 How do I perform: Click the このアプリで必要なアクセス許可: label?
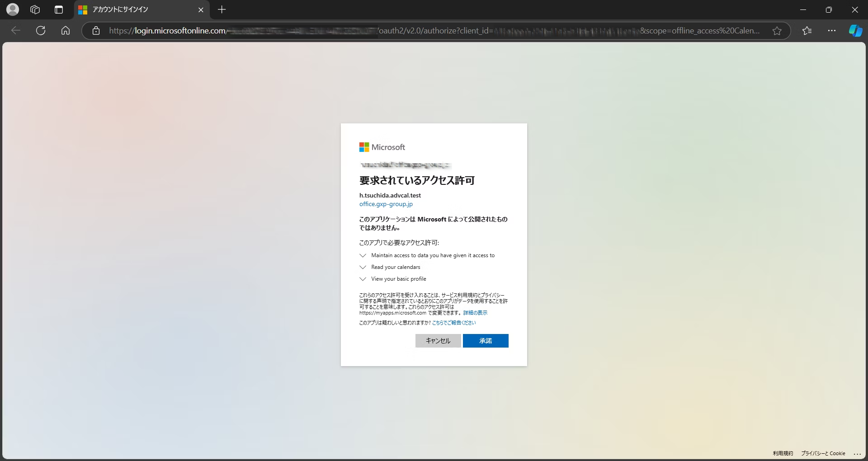coord(399,243)
